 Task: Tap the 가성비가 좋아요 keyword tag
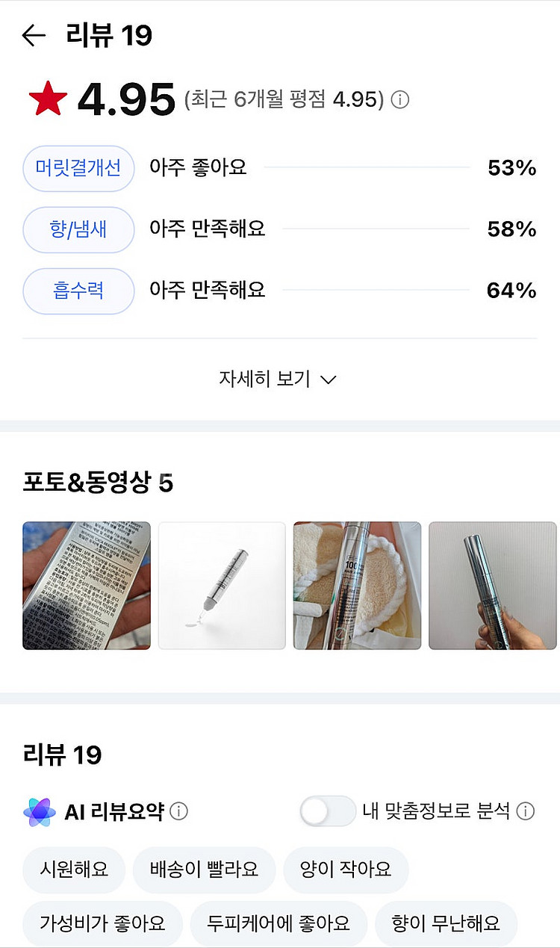102,923
